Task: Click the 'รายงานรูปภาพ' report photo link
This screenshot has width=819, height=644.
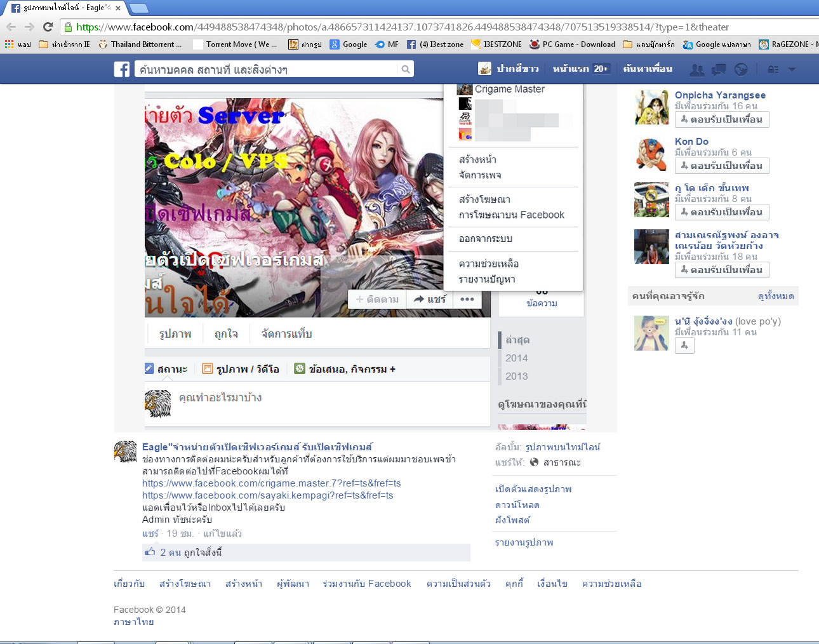Action: click(524, 542)
